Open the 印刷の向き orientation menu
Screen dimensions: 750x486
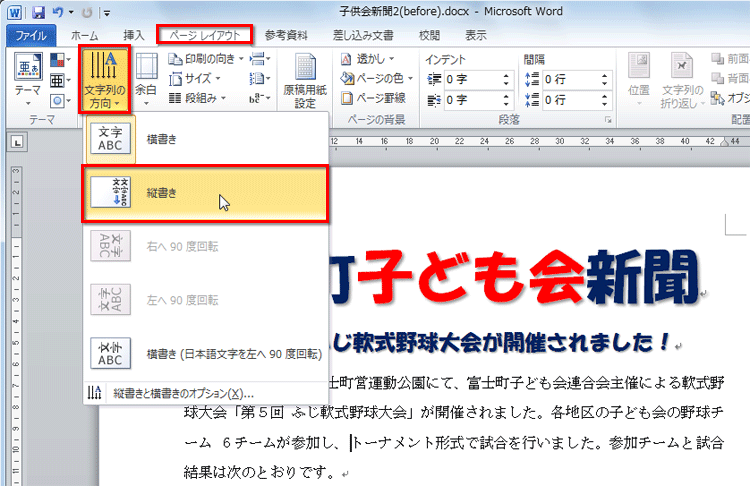206,59
